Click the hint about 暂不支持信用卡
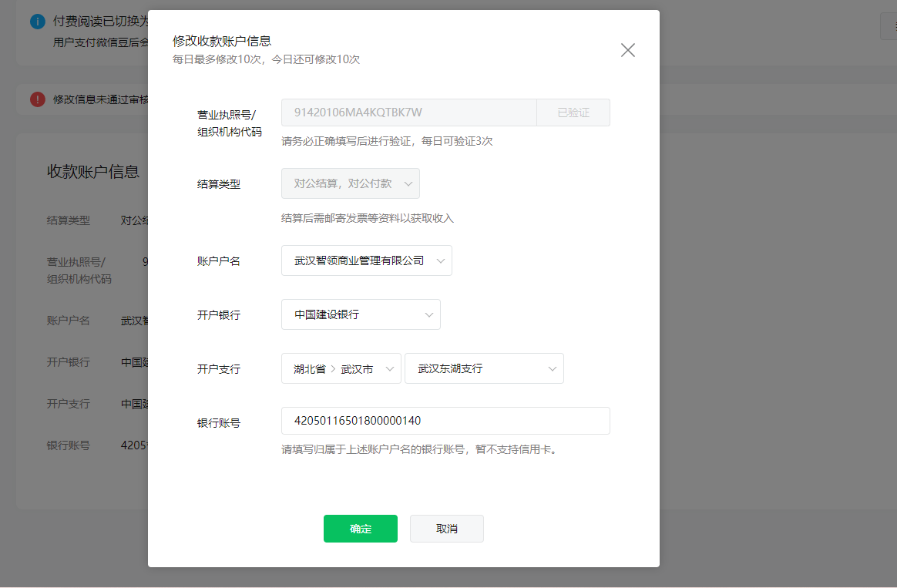Image resolution: width=897 pixels, height=588 pixels. (x=420, y=449)
